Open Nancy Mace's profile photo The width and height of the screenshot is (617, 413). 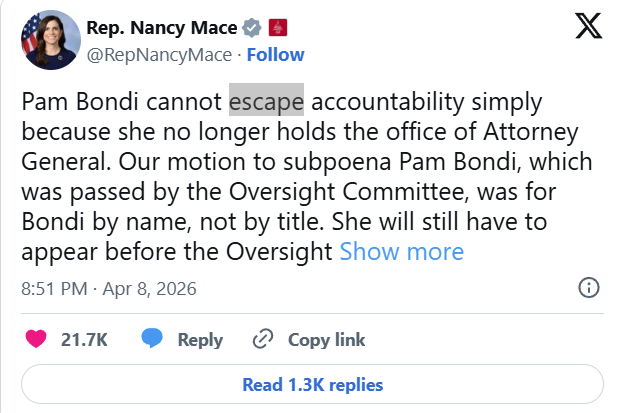(46, 40)
